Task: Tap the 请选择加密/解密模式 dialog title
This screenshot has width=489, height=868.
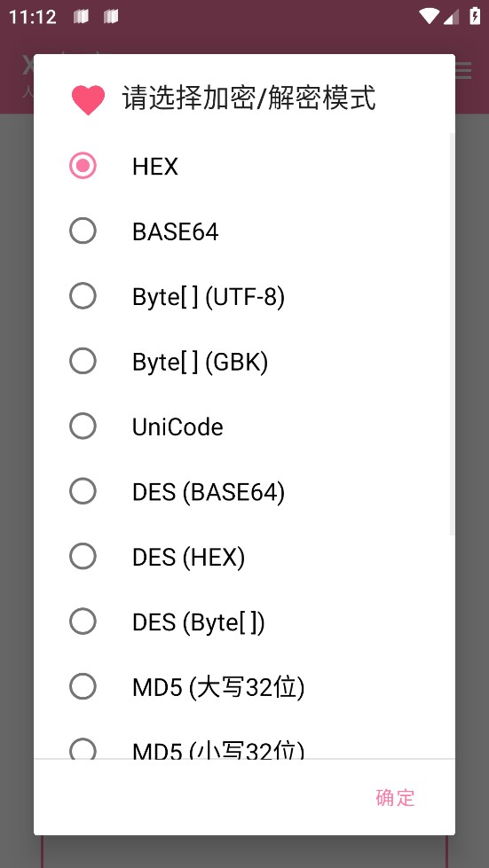Action: (248, 98)
